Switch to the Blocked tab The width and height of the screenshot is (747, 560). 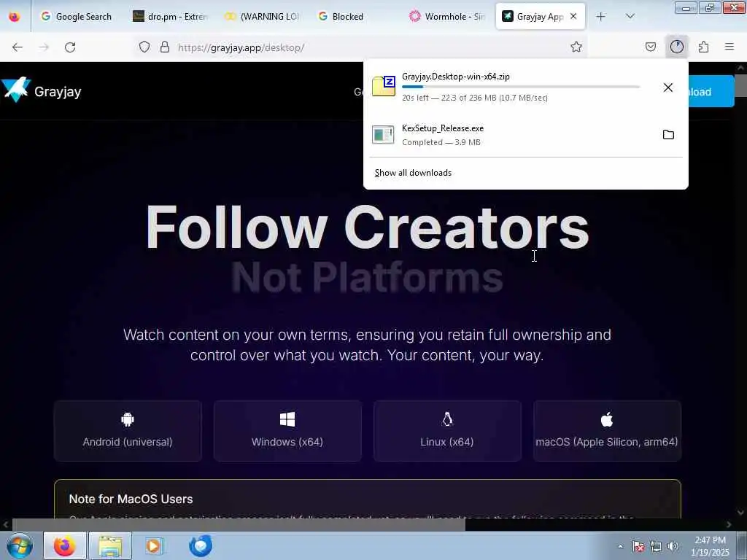[355, 17]
